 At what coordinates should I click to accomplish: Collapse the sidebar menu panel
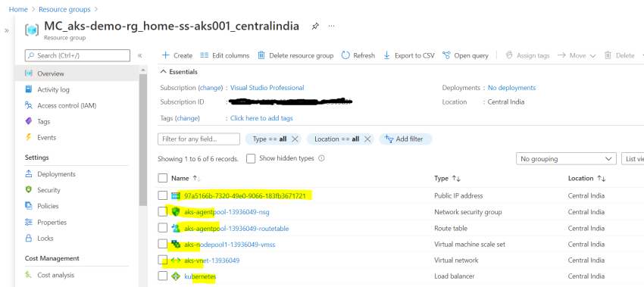tap(139, 55)
